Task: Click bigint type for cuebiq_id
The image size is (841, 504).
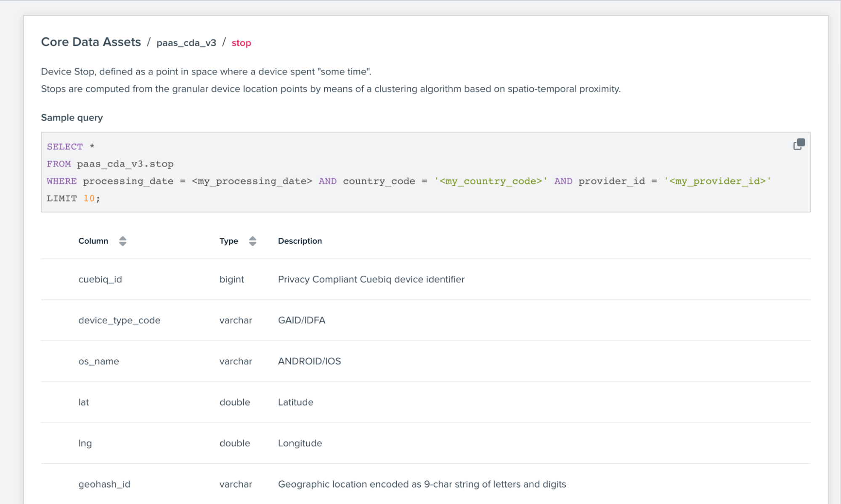Action: [x=232, y=280]
